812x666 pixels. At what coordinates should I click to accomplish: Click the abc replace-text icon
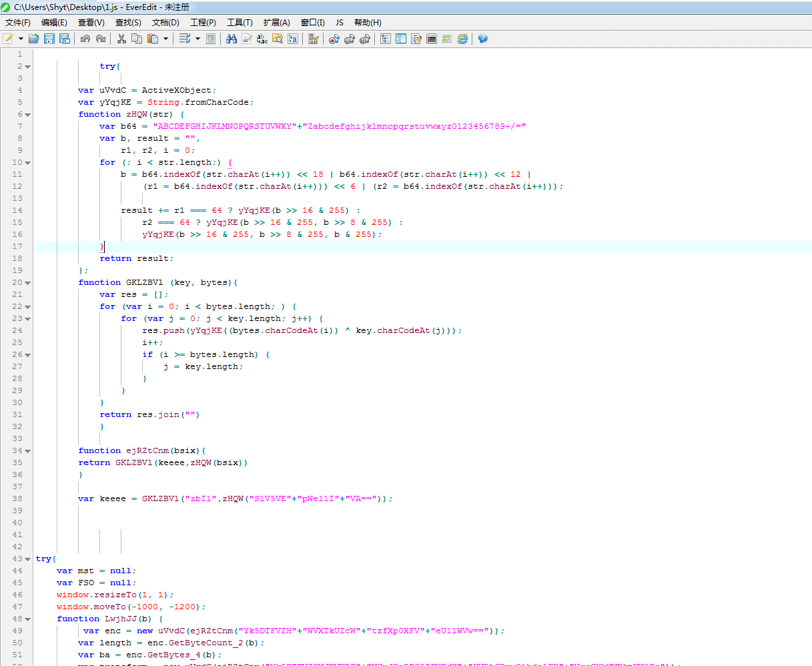click(x=262, y=39)
